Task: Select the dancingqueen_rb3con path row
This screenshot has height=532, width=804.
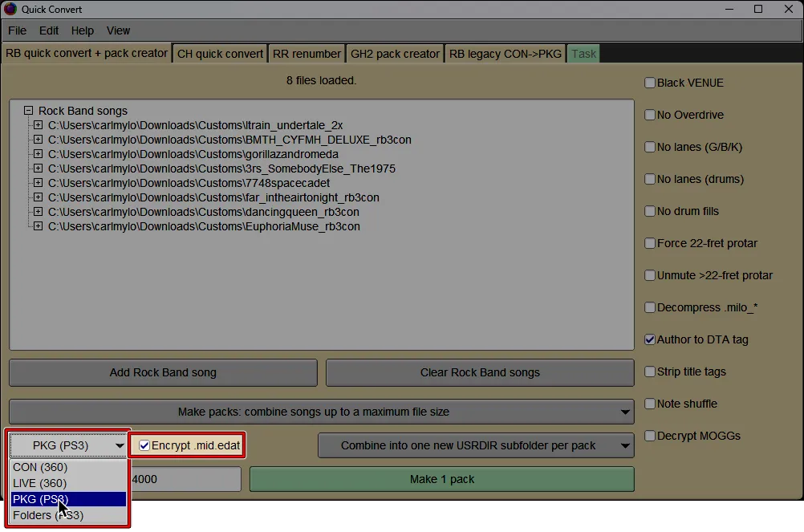Action: point(204,212)
